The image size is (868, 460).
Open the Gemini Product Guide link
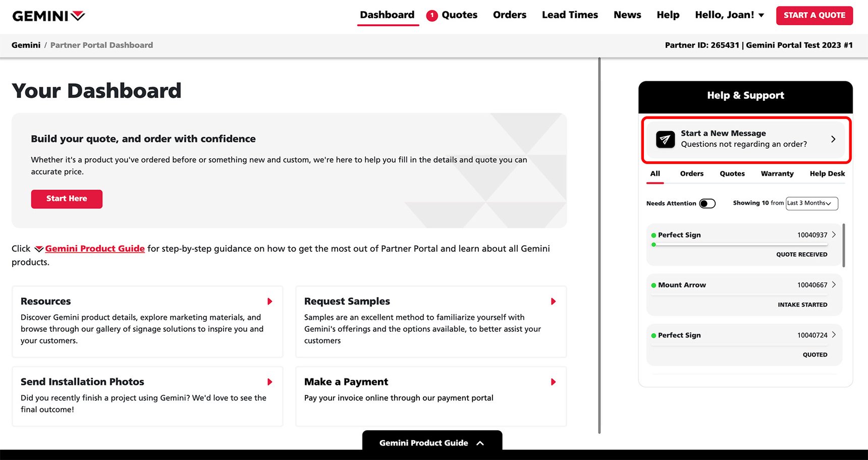tap(94, 249)
